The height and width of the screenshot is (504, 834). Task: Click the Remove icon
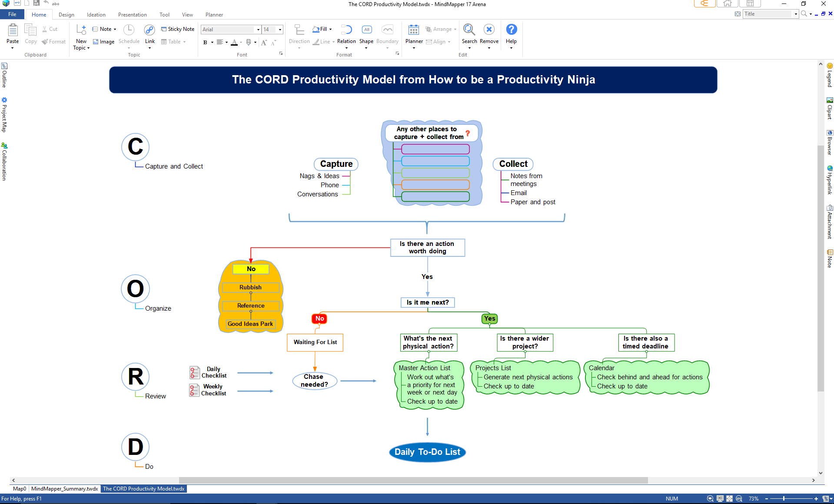pyautogui.click(x=489, y=30)
